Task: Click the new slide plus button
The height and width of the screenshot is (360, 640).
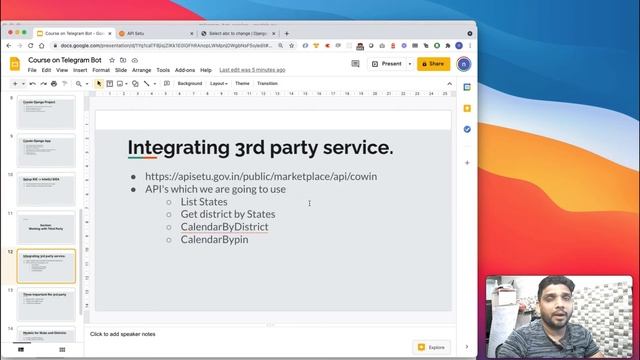Action: pos(15,84)
